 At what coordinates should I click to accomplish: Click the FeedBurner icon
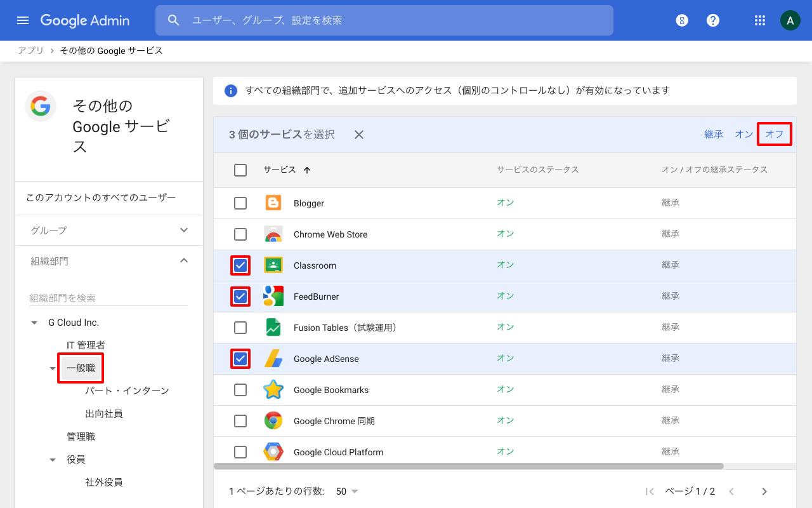click(273, 297)
